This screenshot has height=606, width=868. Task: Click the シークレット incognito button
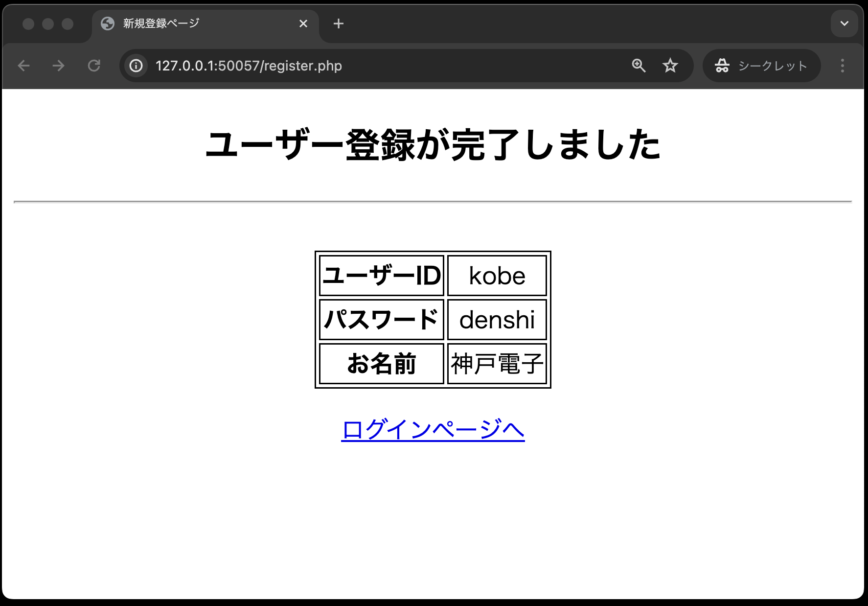[x=761, y=66]
